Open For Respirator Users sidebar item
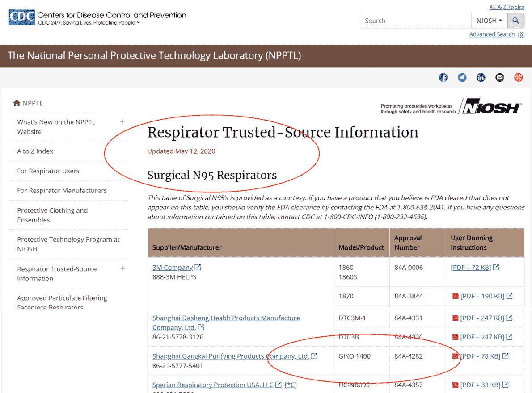The height and width of the screenshot is (393, 532). click(x=48, y=171)
